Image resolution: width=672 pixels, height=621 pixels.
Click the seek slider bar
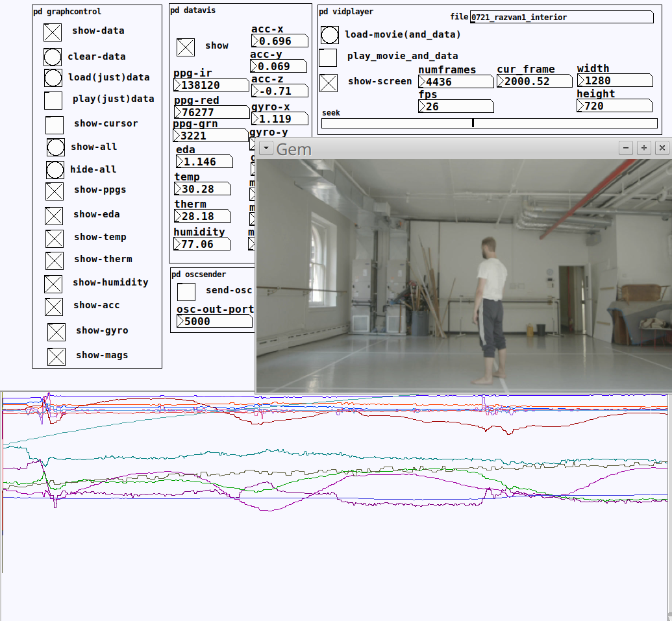click(x=489, y=123)
